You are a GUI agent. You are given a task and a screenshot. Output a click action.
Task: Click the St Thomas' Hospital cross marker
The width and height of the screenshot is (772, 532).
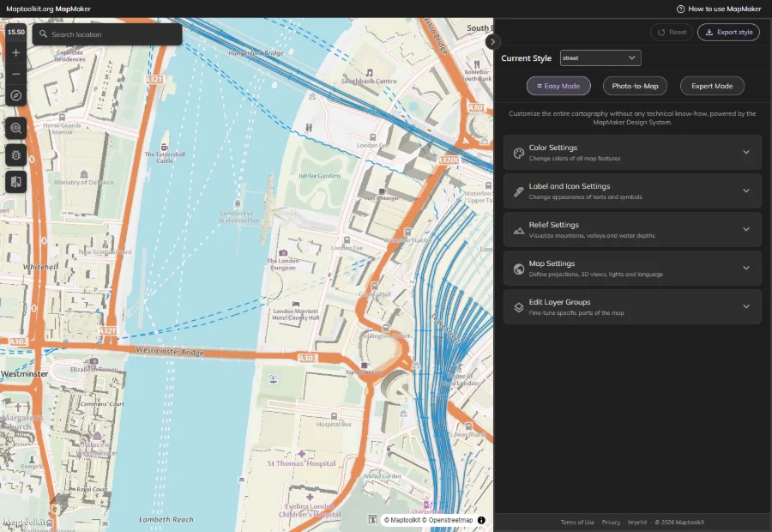coord(301,454)
